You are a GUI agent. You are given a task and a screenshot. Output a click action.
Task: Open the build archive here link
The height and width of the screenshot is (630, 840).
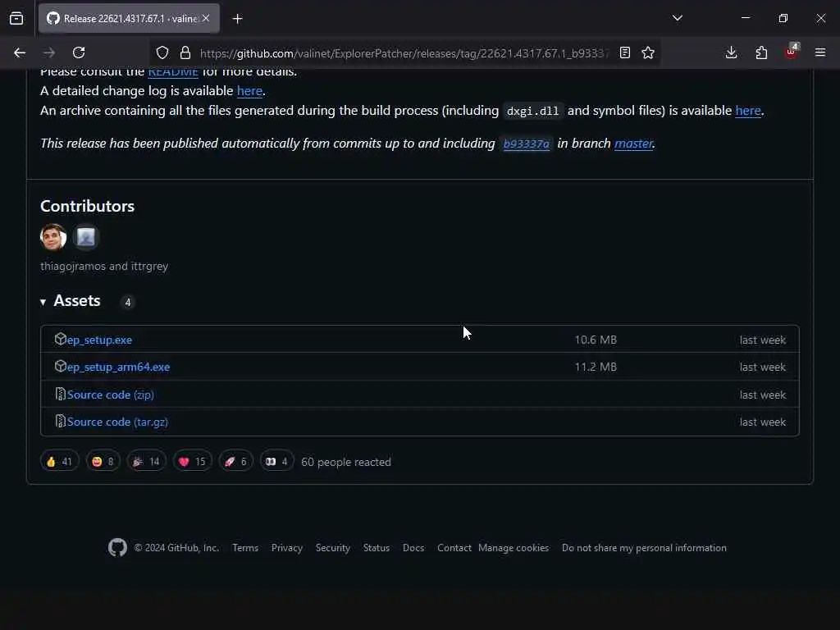748,111
